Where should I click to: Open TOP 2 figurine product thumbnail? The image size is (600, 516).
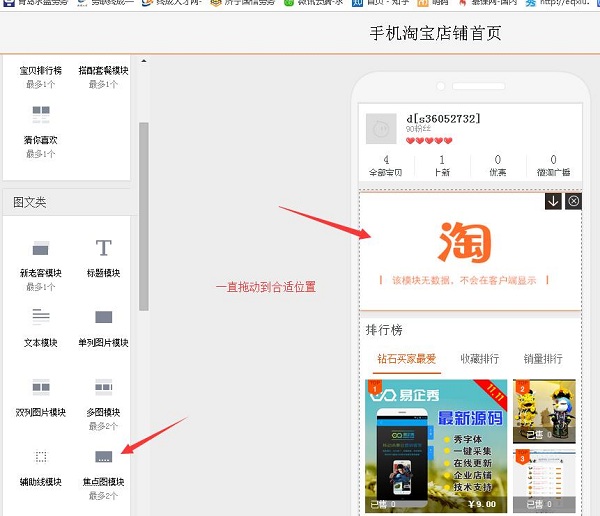click(544, 411)
